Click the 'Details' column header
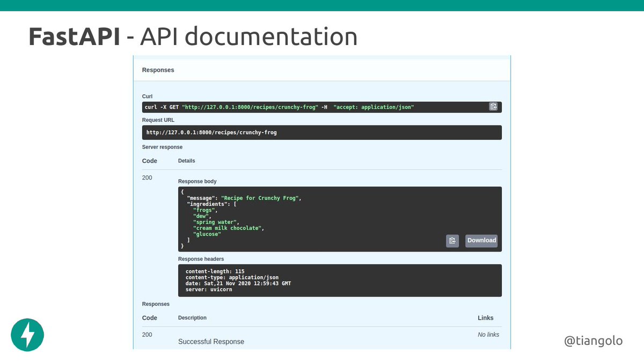The width and height of the screenshot is (644, 362). point(187,161)
